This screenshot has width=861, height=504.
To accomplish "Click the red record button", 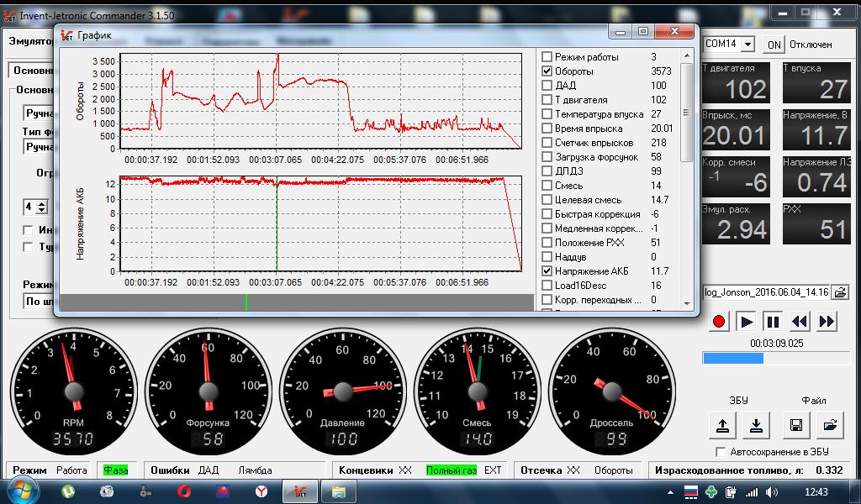I will (718, 322).
